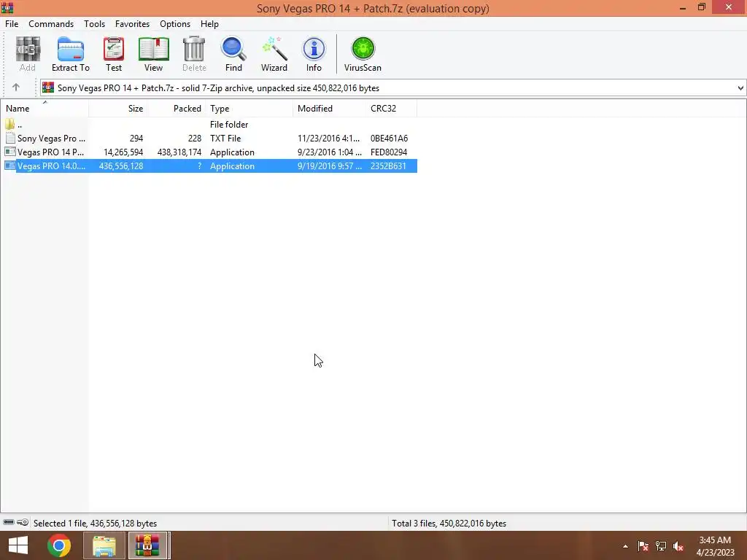
Task: Click the CRC32 value 2352B631
Action: (388, 166)
